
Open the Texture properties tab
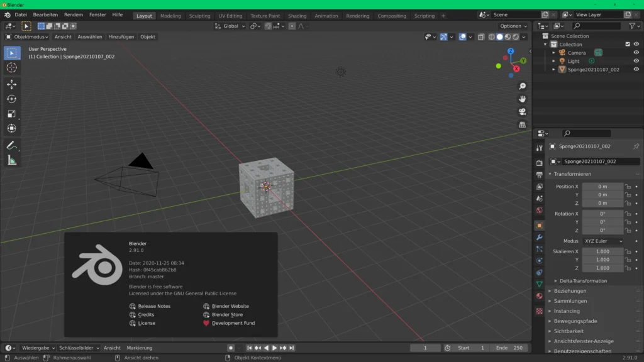539,311
